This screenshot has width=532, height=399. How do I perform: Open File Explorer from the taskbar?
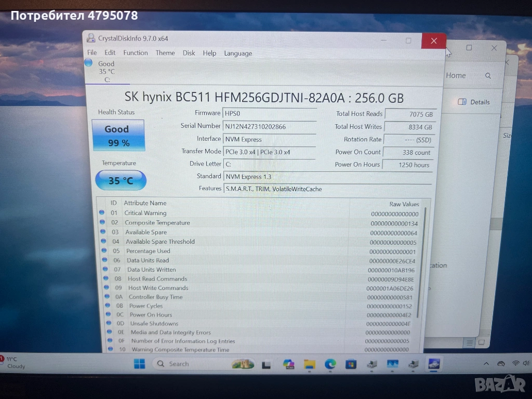tap(310, 364)
